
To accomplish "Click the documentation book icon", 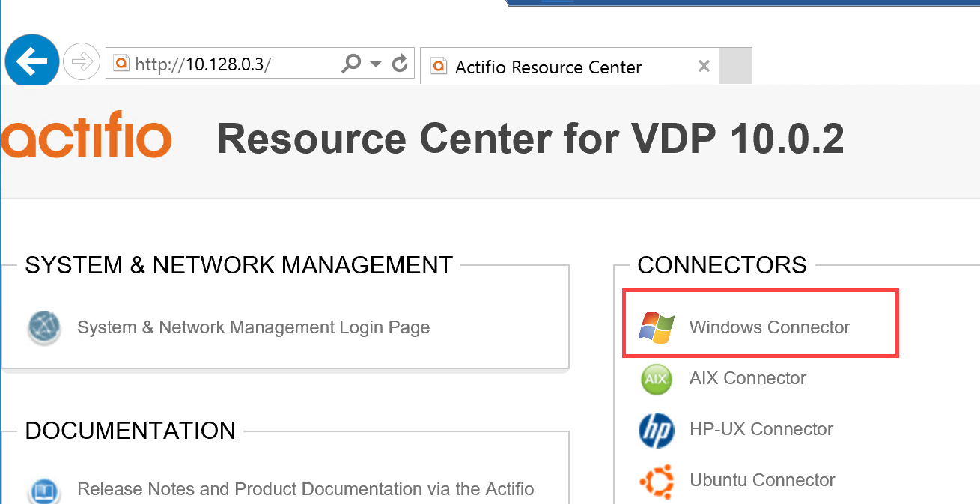I will 44,491.
